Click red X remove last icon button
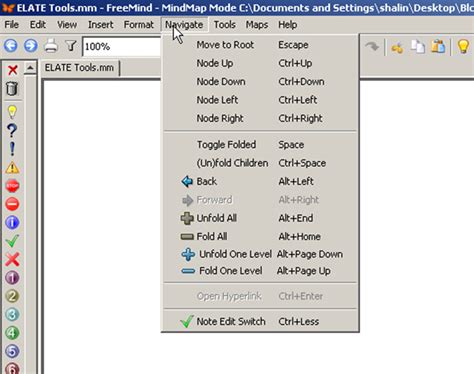474x374 pixels. (x=13, y=70)
